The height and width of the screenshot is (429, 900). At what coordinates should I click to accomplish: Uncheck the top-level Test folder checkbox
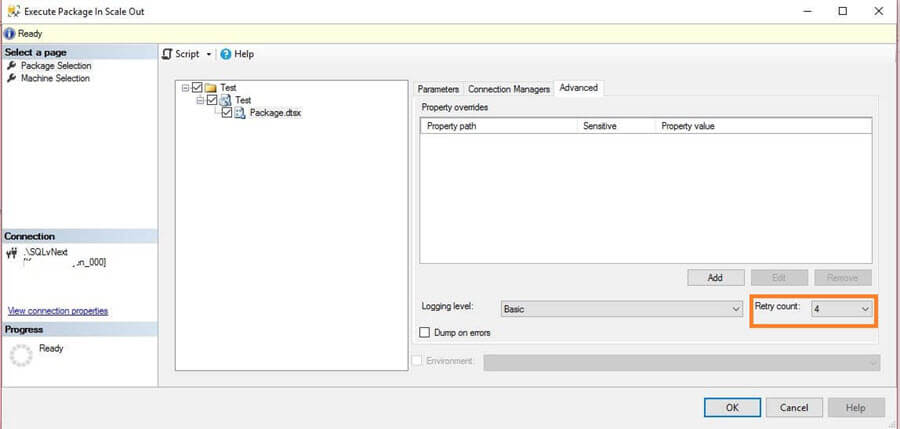click(197, 88)
